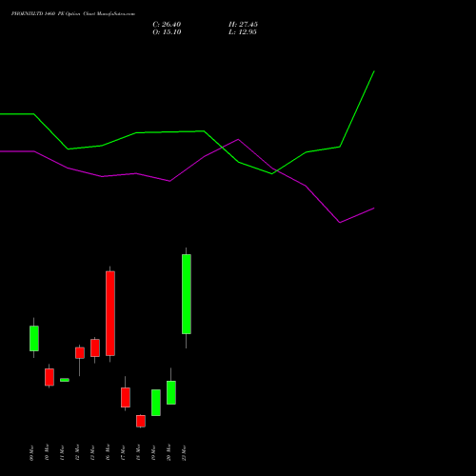Select the open value O: 15.10
476x476 pixels.
click(x=167, y=32)
